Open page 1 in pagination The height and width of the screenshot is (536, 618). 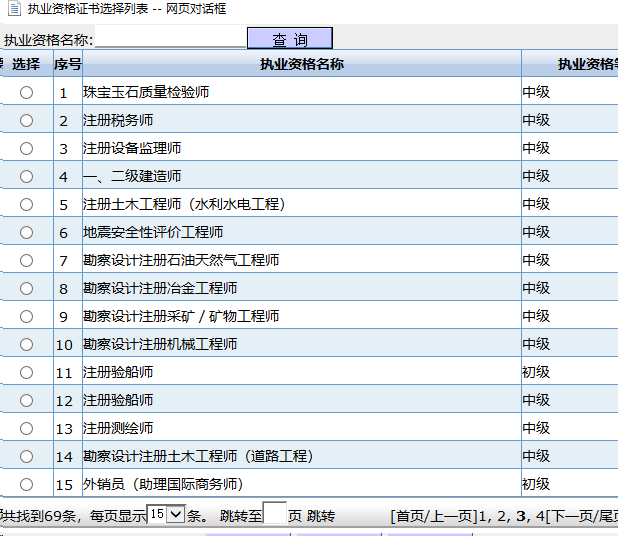click(x=482, y=516)
